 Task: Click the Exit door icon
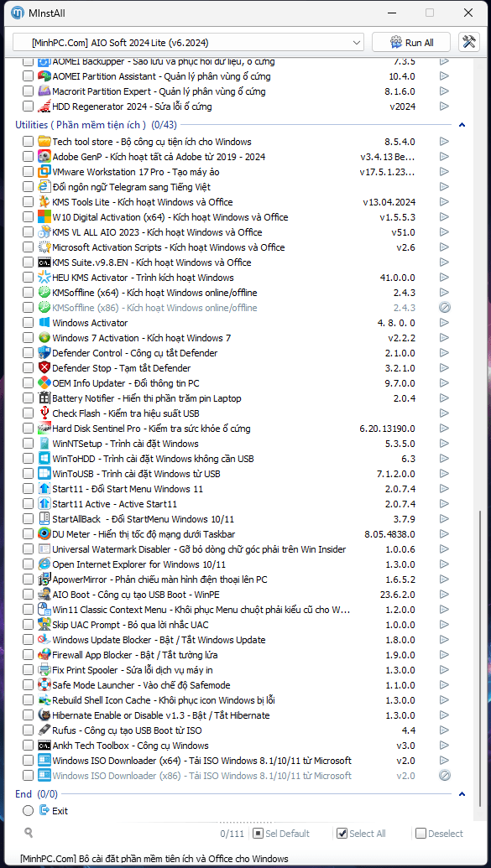click(x=44, y=810)
